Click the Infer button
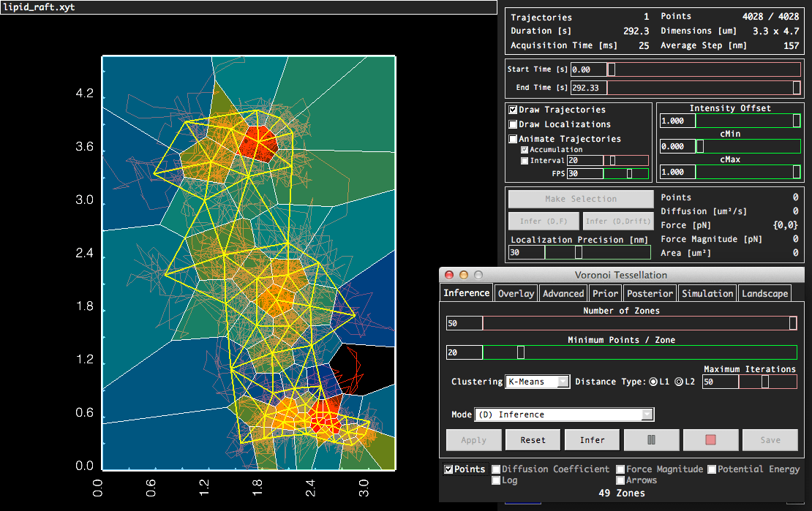Viewport: 812px width, 511px height. tap(592, 440)
